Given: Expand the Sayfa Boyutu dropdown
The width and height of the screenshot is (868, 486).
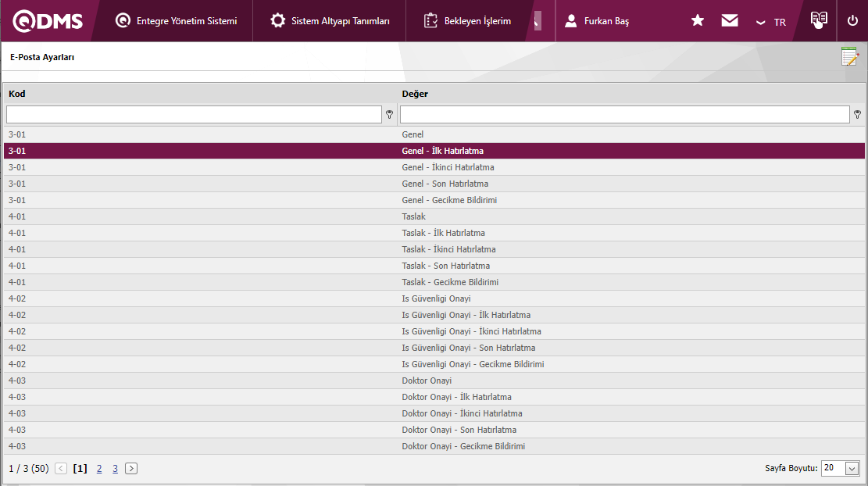Looking at the screenshot, I should coord(852,468).
